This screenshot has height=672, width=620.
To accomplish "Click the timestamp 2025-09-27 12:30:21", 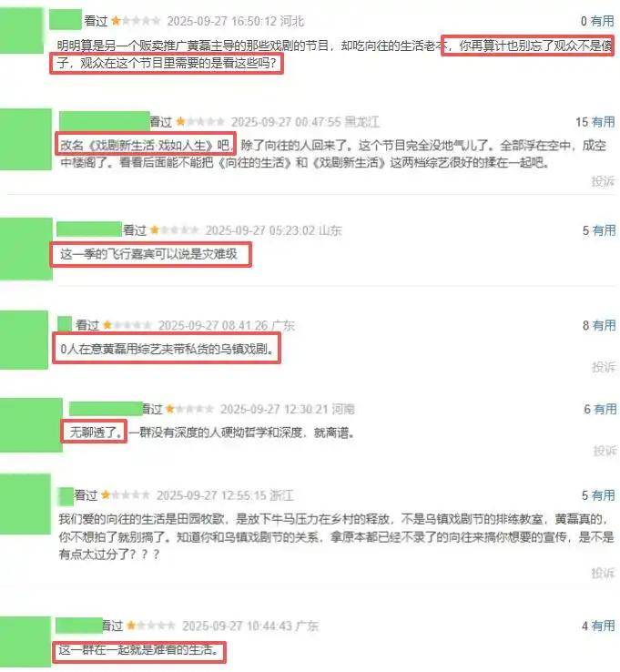I will click(x=274, y=409).
